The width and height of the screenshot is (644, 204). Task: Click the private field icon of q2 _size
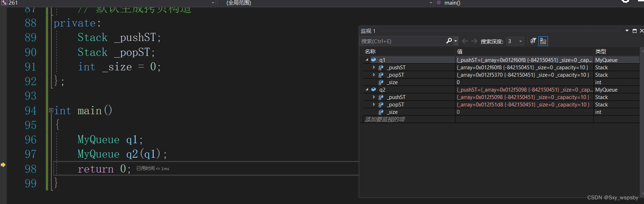381,112
